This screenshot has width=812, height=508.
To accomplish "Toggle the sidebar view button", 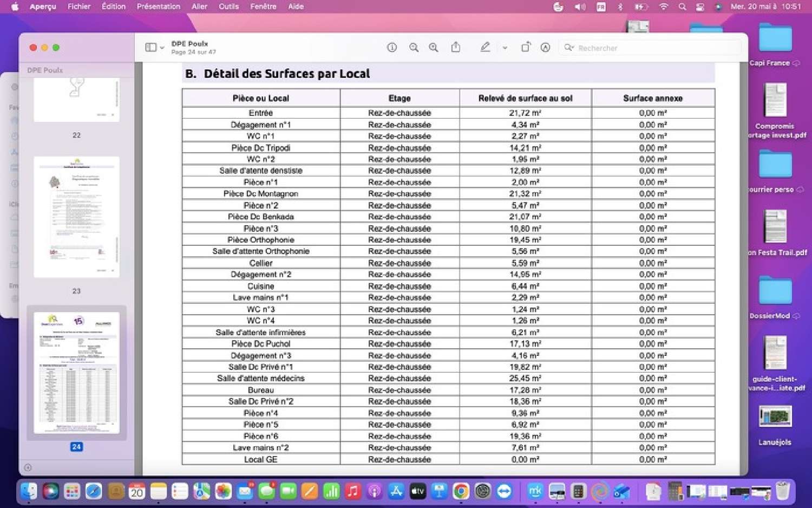I will pos(151,48).
